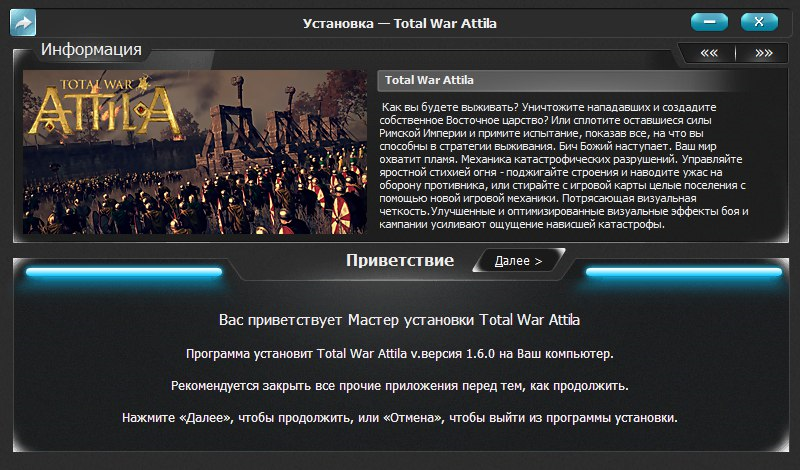This screenshot has height=470, width=800.
Task: Click the line mentioning версия 1.6.0
Action: [x=399, y=354]
